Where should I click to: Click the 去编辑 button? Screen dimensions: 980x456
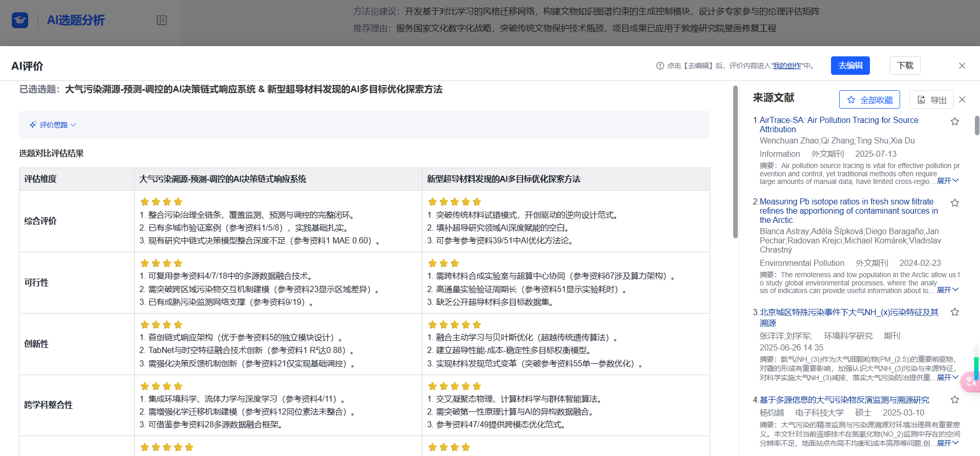(850, 66)
